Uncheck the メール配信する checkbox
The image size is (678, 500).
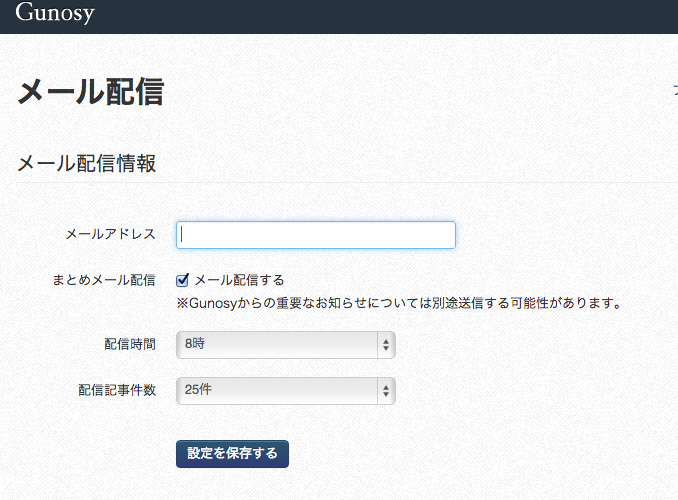[182, 280]
